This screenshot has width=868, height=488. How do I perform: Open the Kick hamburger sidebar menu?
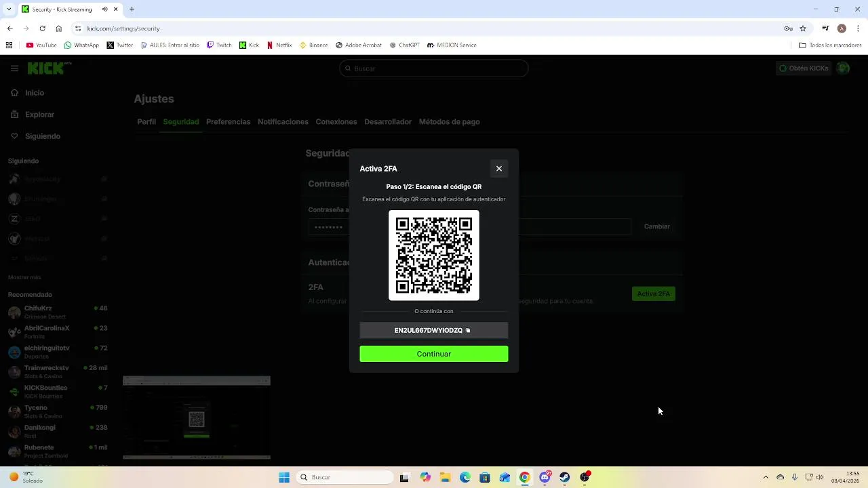14,68
